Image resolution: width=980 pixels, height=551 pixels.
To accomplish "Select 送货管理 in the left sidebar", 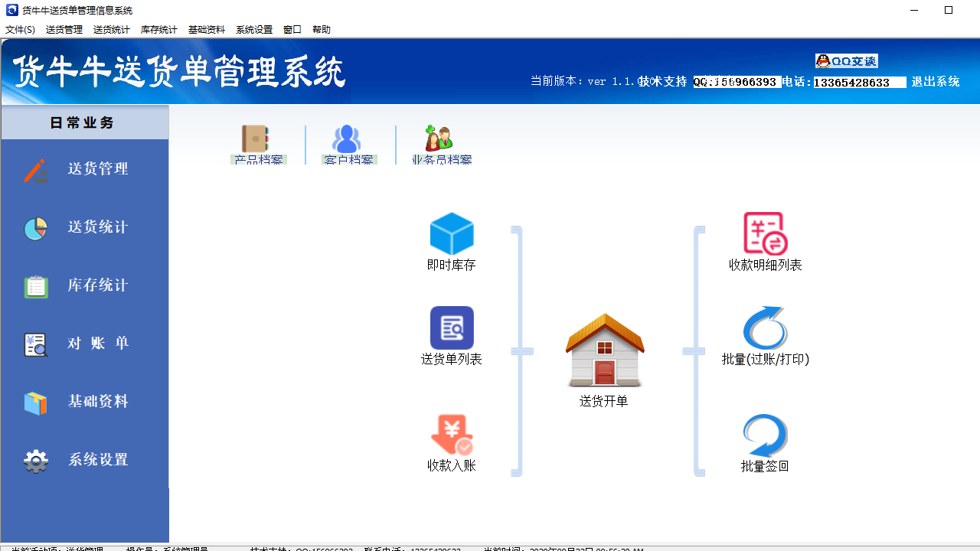I will coord(84,169).
